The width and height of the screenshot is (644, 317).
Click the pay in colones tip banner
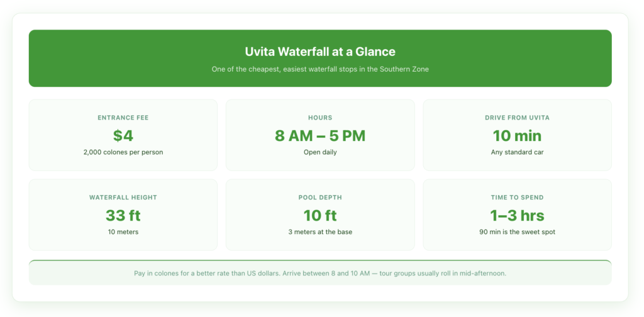[320, 272]
